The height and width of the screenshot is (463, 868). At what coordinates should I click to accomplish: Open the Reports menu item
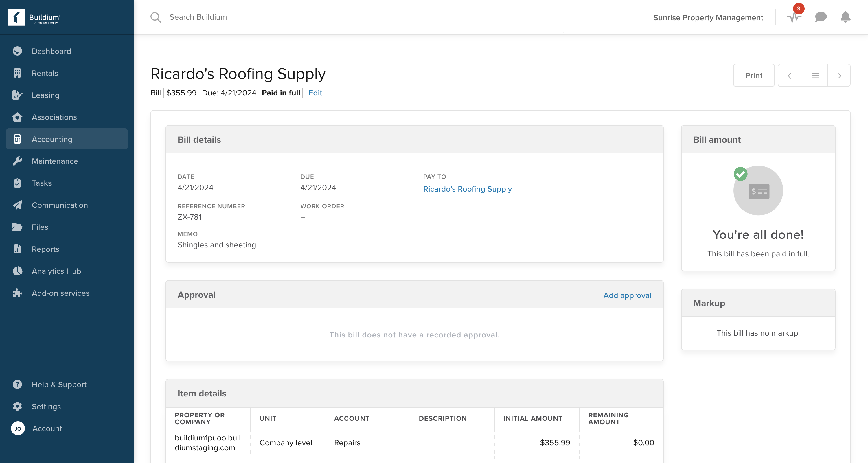(x=67, y=249)
